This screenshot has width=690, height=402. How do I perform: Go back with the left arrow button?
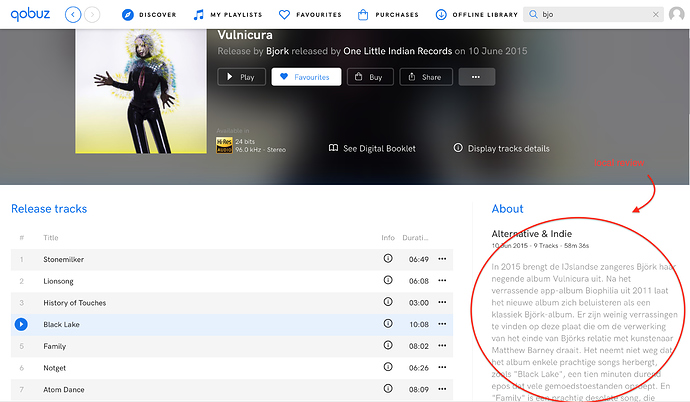(x=73, y=15)
